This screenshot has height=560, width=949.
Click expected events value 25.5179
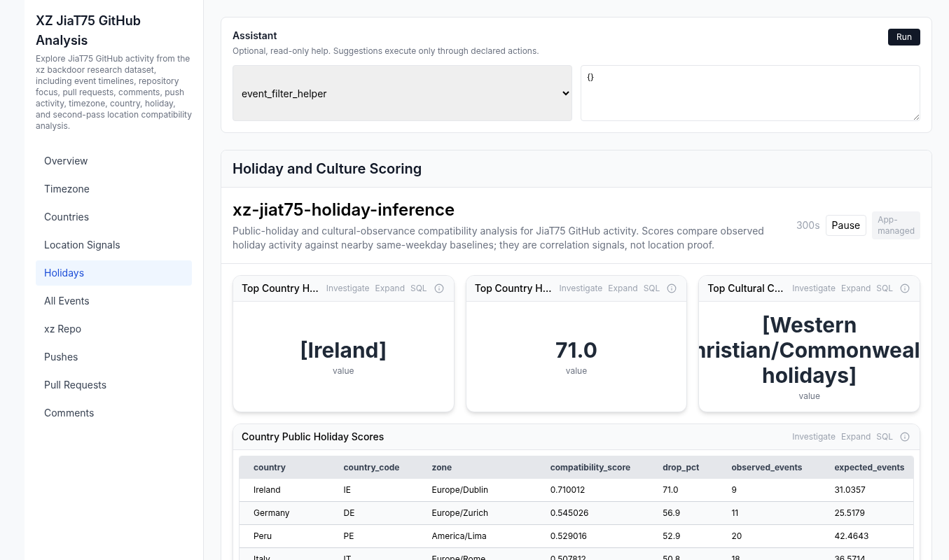point(850,513)
